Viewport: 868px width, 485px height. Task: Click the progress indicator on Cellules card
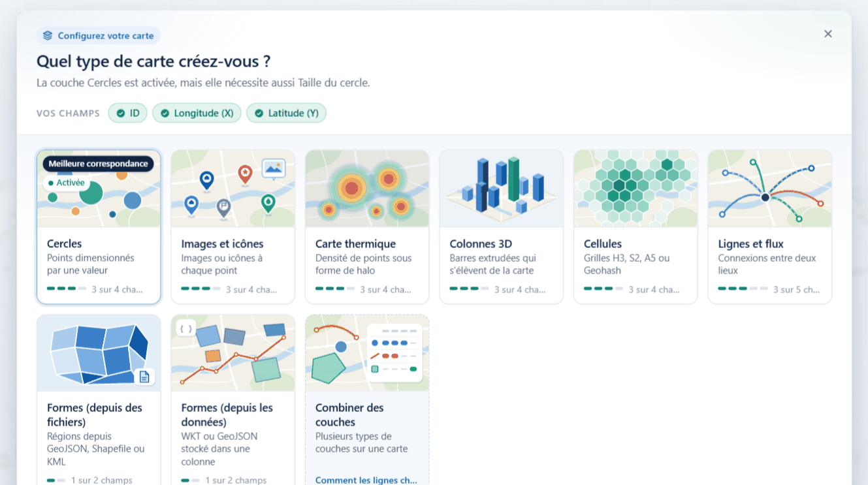tap(603, 289)
